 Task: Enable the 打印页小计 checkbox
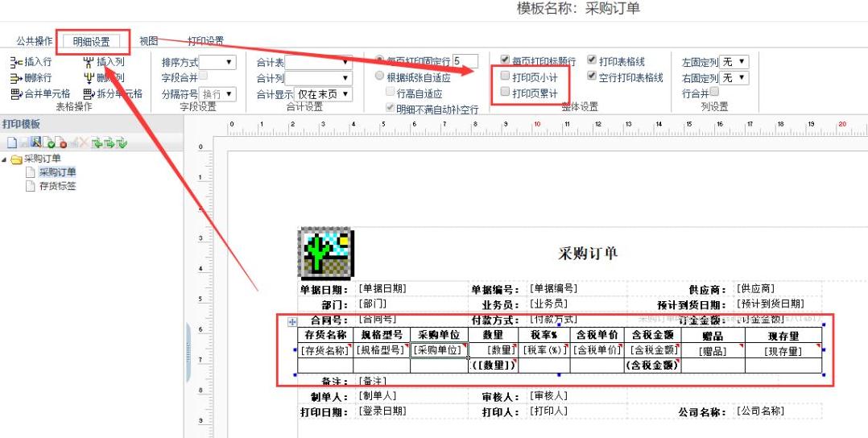[x=505, y=76]
